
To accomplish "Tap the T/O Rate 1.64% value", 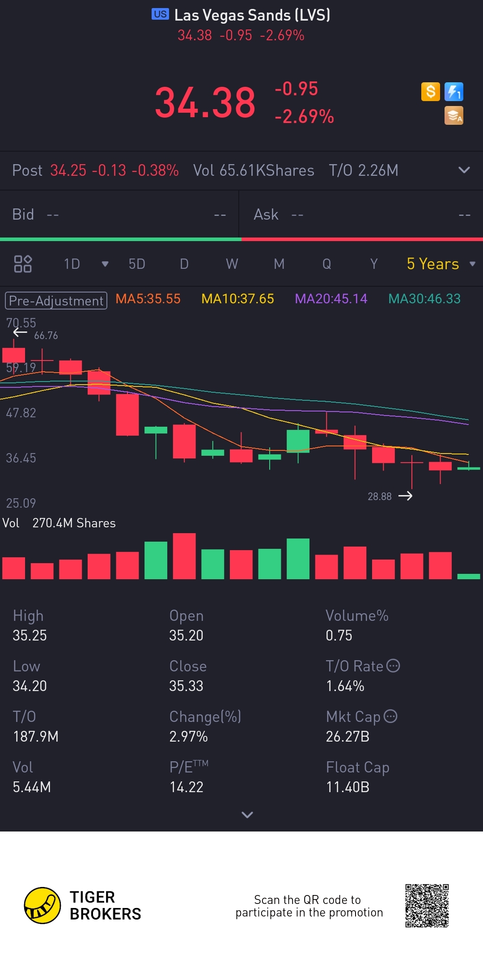I will pos(345,686).
